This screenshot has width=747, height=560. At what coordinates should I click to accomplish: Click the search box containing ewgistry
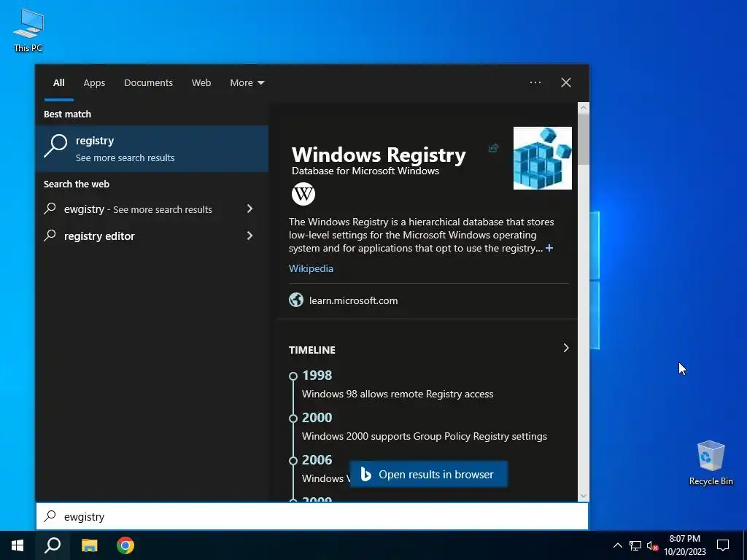pos(312,516)
